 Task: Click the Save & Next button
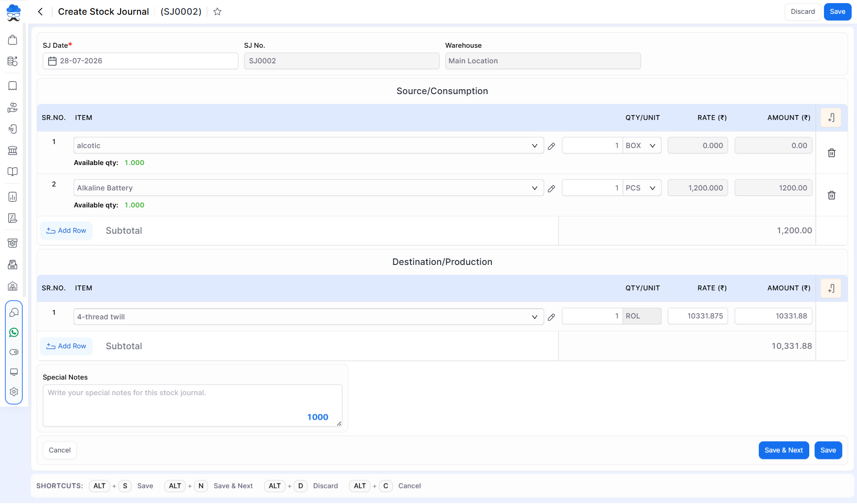(784, 450)
